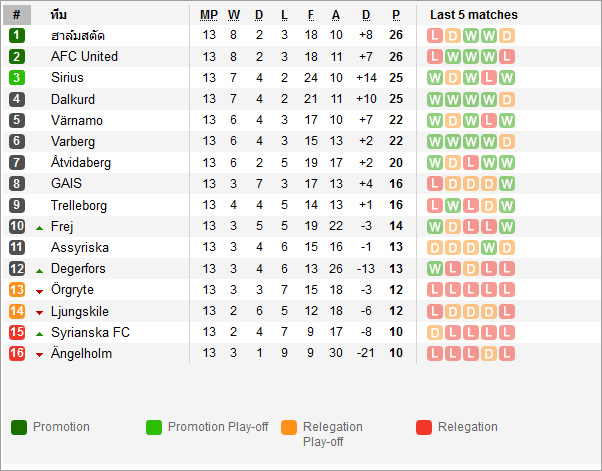Click the green up arrow beside Syrianska FC
The image size is (602, 471).
pyautogui.click(x=39, y=333)
